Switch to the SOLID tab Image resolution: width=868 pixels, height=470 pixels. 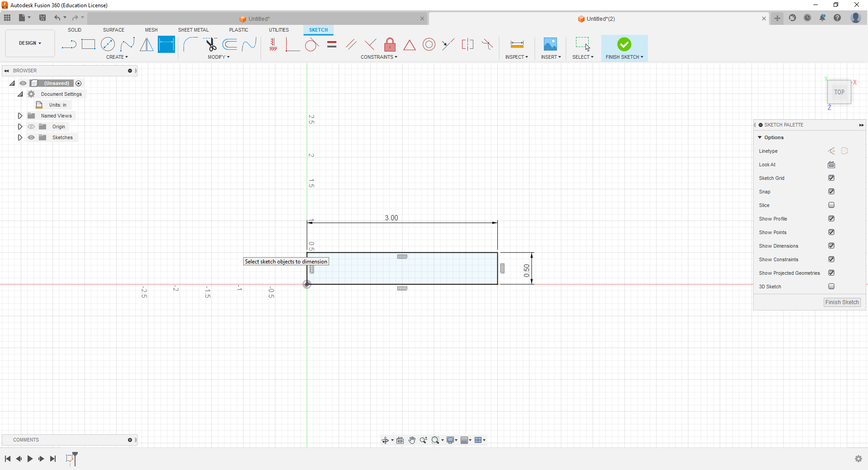(x=75, y=30)
